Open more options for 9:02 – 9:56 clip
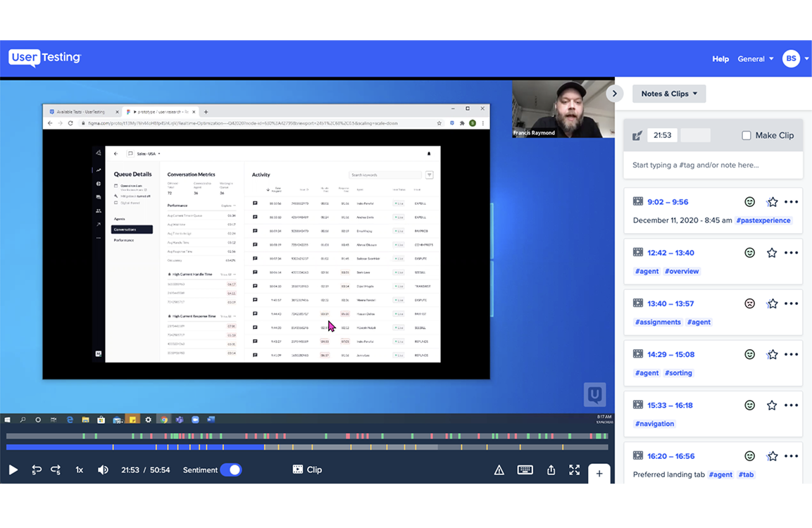This screenshot has width=812, height=528. [x=792, y=202]
